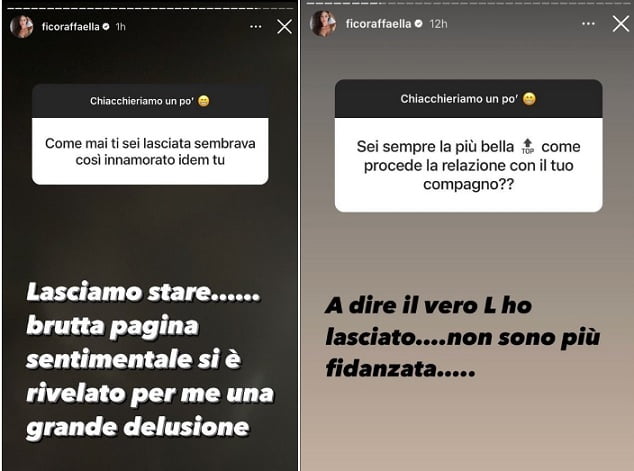Screen dimensions: 634x471
Task: Close the right story with the X
Action: (621, 24)
